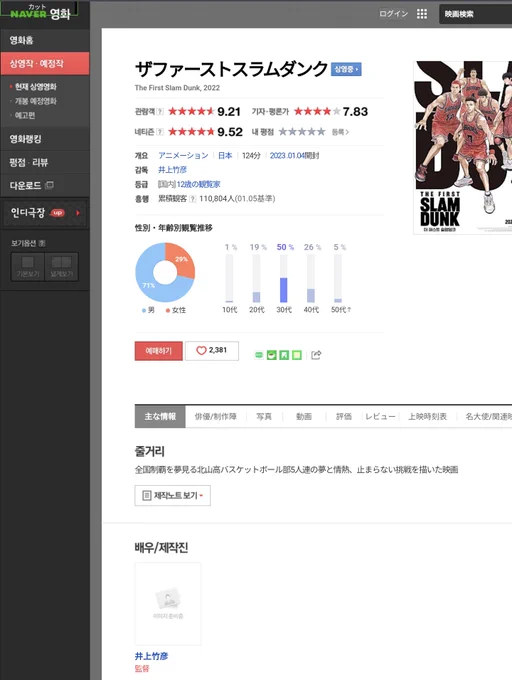Open 다운로드 in the sidebar
The height and width of the screenshot is (680, 512).
pyautogui.click(x=26, y=186)
